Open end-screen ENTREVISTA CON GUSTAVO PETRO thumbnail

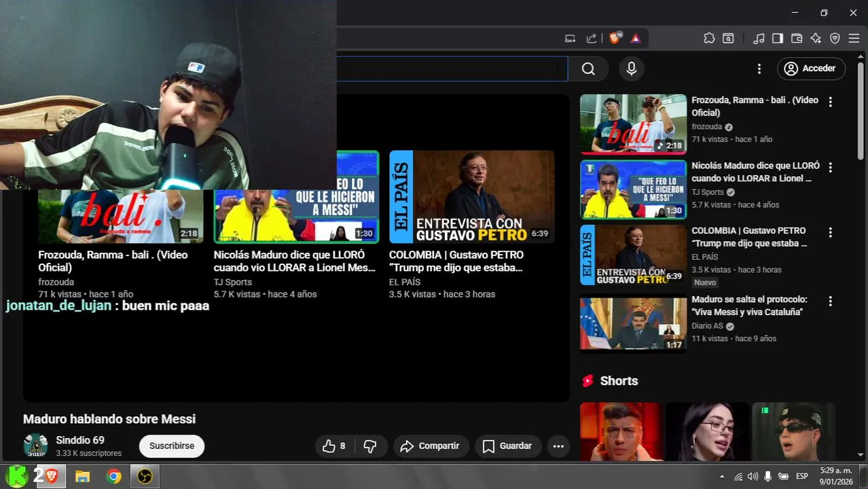(x=472, y=197)
